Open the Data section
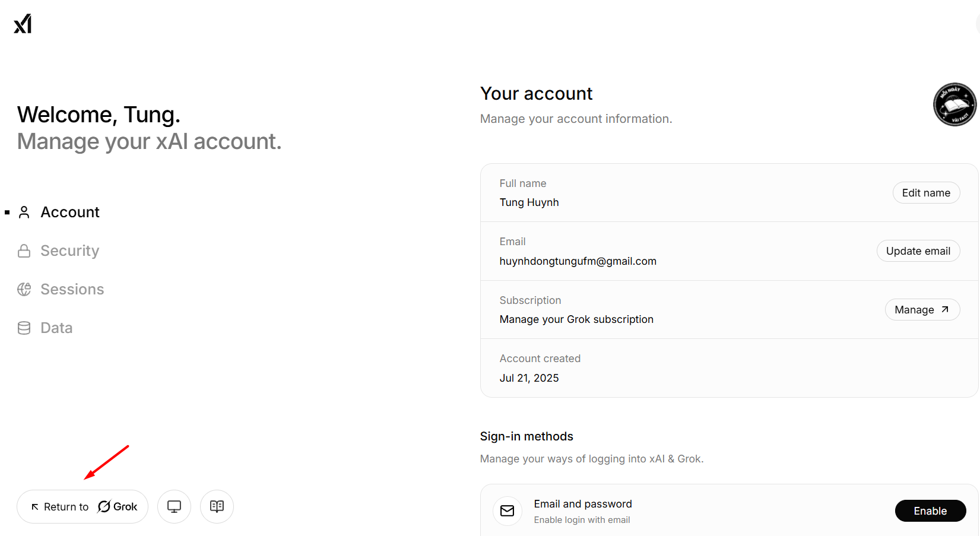The width and height of the screenshot is (980, 536). [45, 328]
